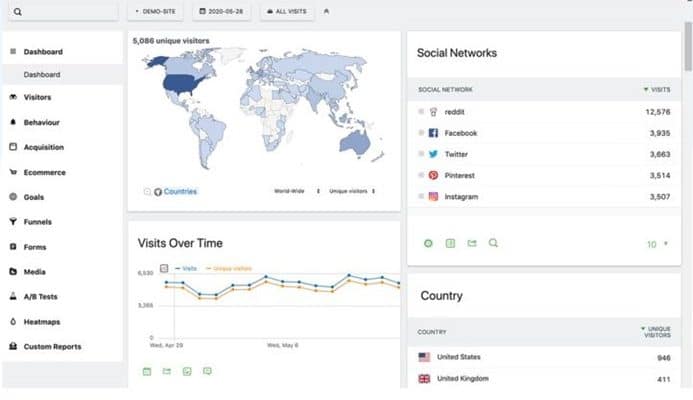Open the metrics picker icon on the chart
Image resolution: width=693 pixels, height=400 pixels.
(164, 268)
